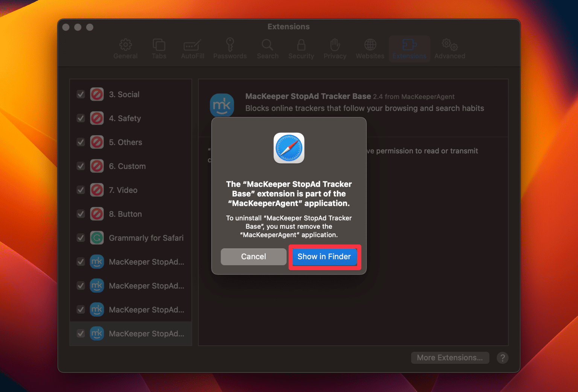Switch to the Tabs preferences pane
This screenshot has width=578, height=392.
coord(159,45)
